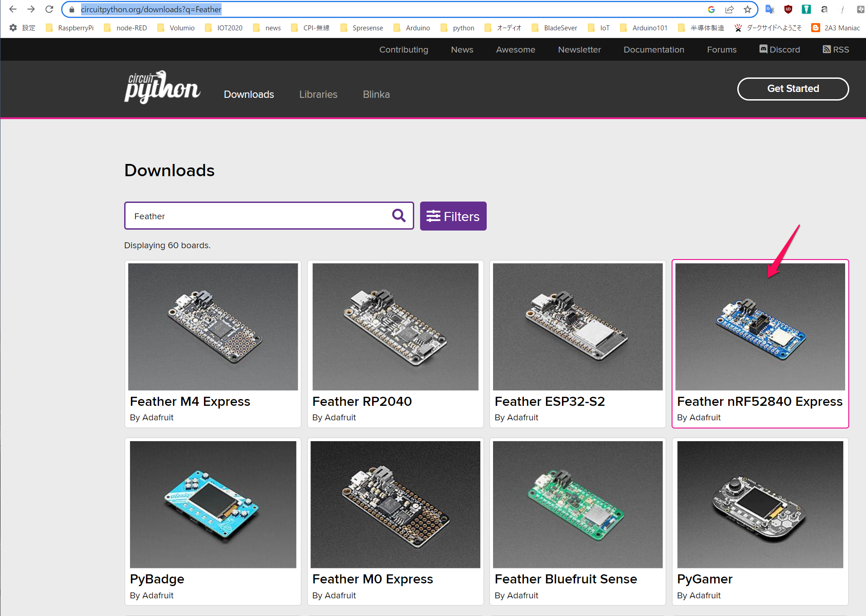Screen dimensions: 866x616
Task: Click the Google icon in the address bar
Action: click(711, 10)
